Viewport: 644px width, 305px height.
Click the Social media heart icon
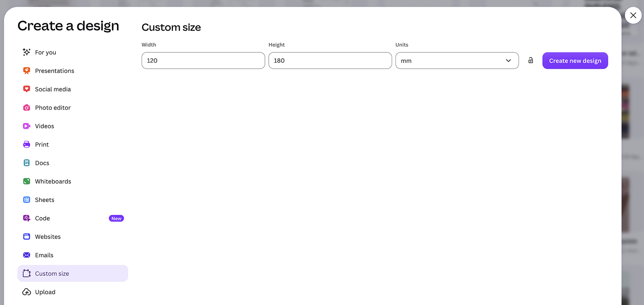[27, 89]
